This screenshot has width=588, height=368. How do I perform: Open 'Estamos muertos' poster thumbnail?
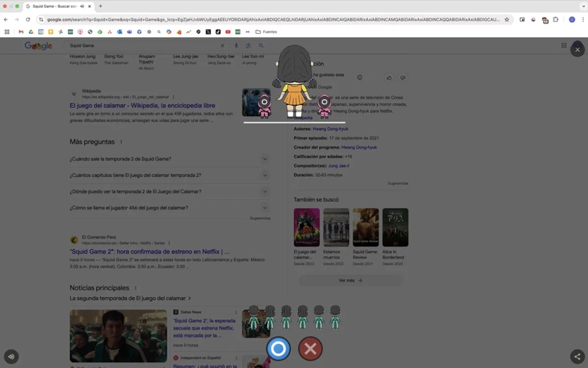coord(336,227)
